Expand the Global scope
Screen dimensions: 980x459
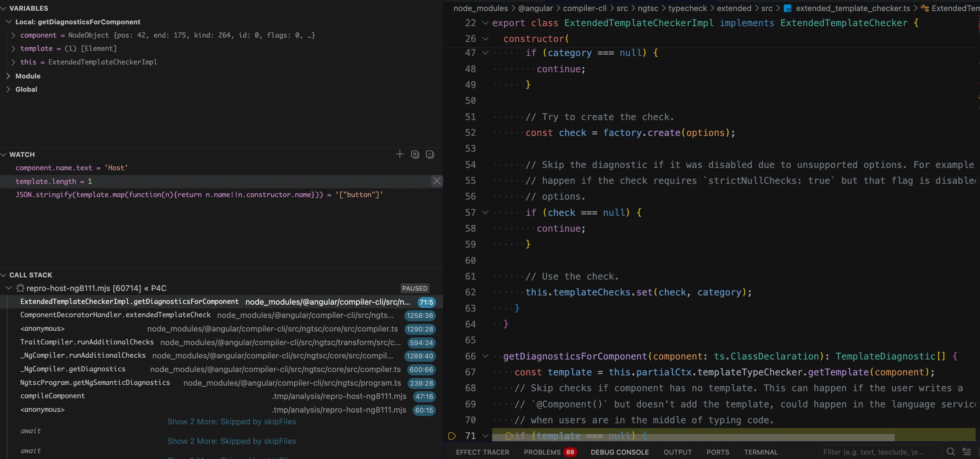(8, 89)
